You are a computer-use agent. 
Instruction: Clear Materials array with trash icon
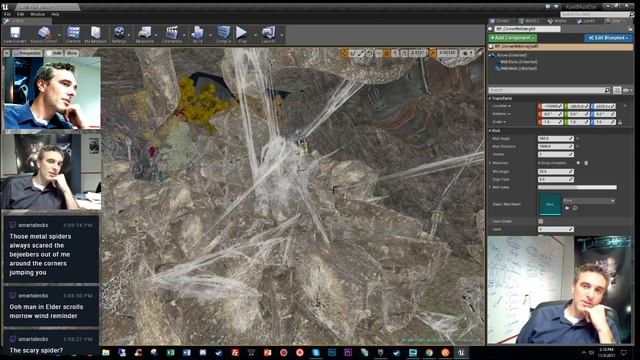(x=586, y=163)
